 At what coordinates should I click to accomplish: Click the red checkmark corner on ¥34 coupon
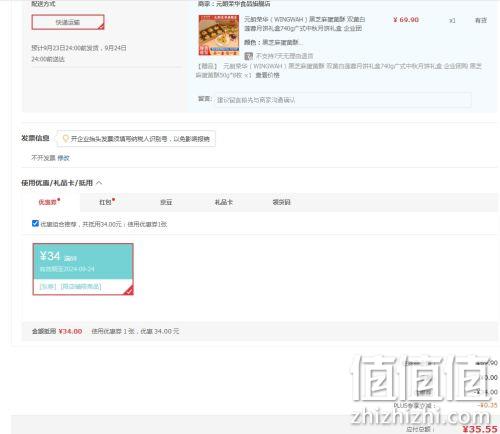click(x=129, y=291)
